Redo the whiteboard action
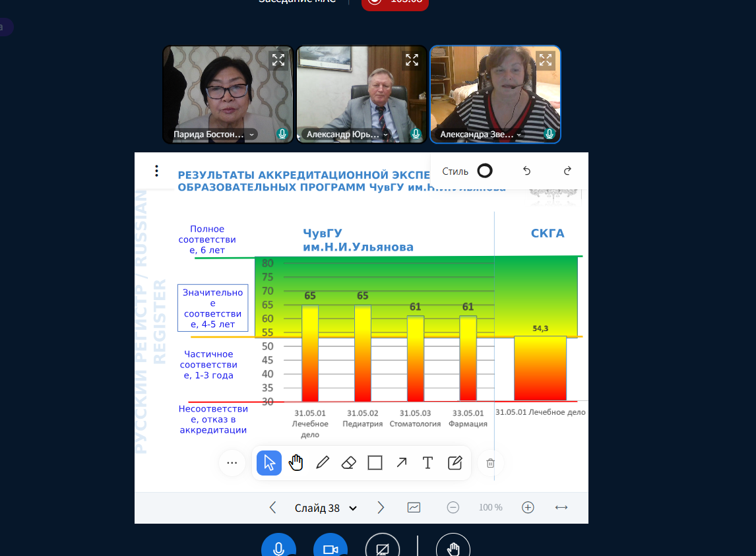The image size is (756, 556). click(567, 171)
